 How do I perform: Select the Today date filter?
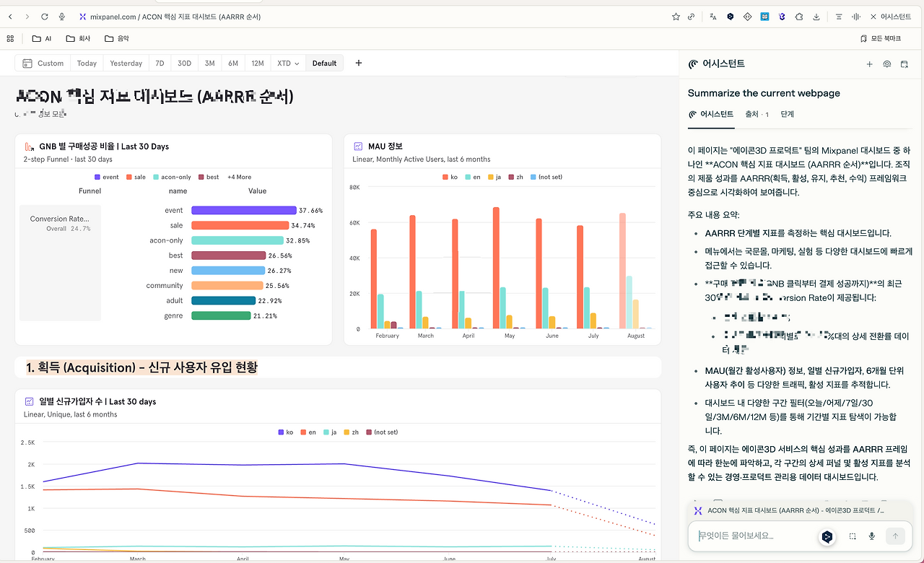tap(87, 64)
